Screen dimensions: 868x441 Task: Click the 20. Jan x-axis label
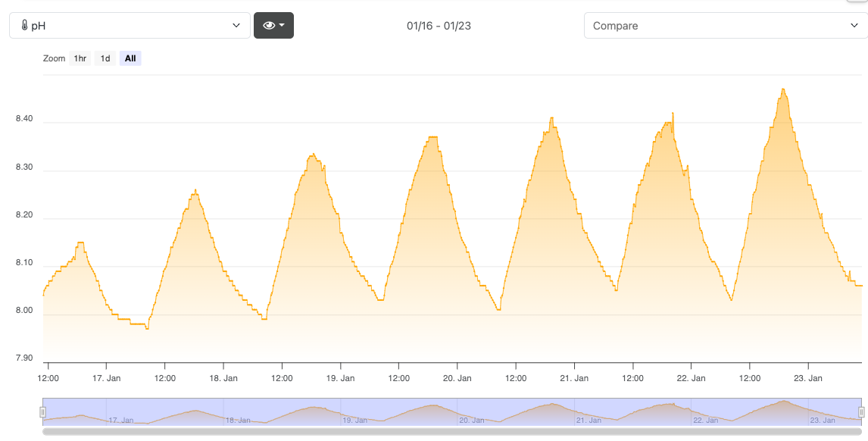click(x=457, y=378)
